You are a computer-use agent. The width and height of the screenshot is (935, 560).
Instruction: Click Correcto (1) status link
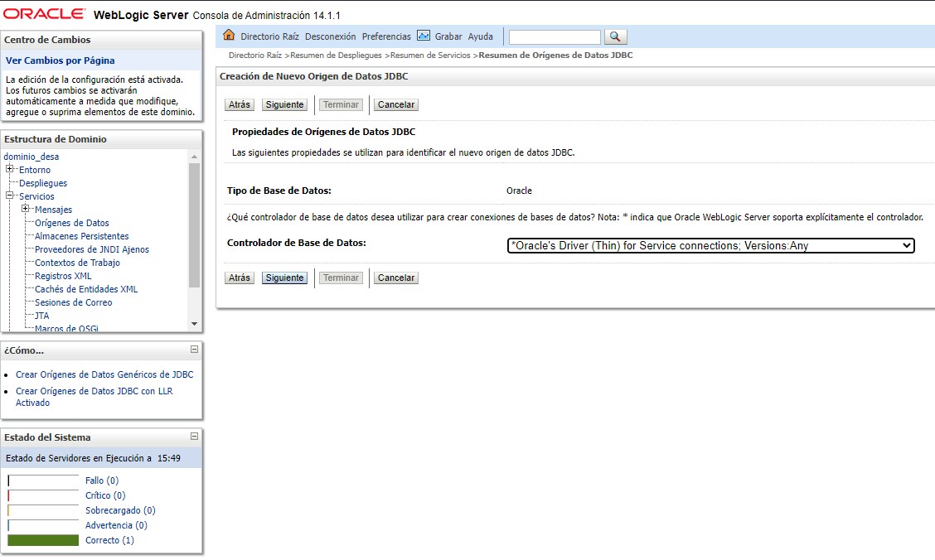(109, 540)
